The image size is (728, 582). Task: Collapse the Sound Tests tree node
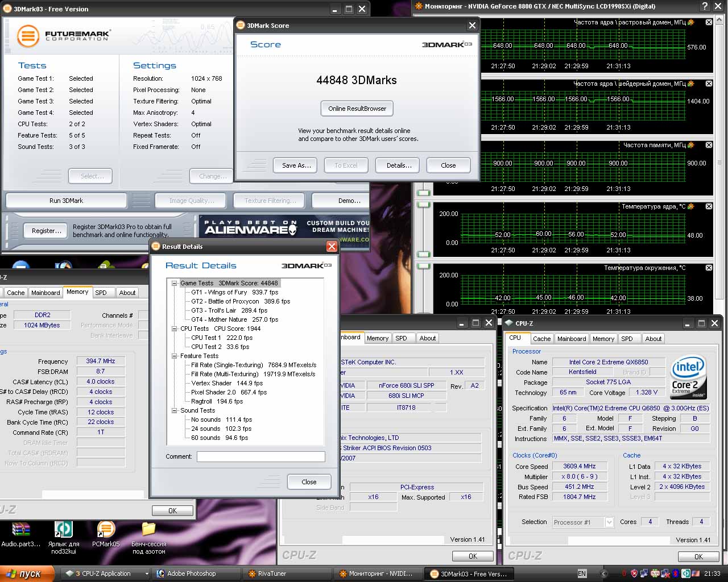[175, 410]
